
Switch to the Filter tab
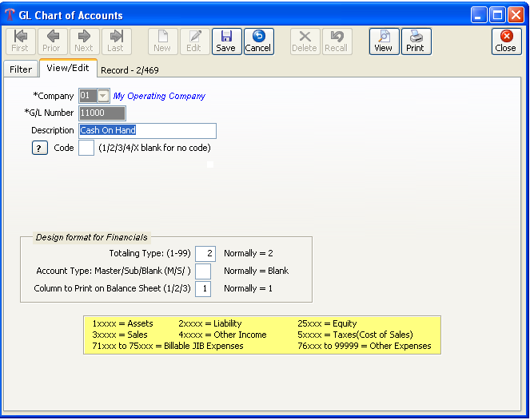click(x=21, y=69)
